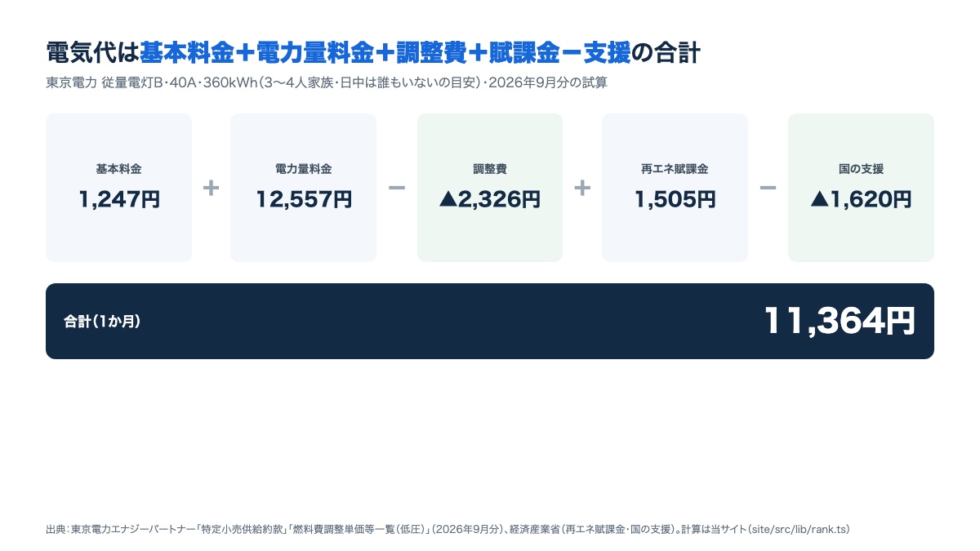Screen dimensions: 980x551
Task: Click the value 12,557円
Action: (x=304, y=198)
